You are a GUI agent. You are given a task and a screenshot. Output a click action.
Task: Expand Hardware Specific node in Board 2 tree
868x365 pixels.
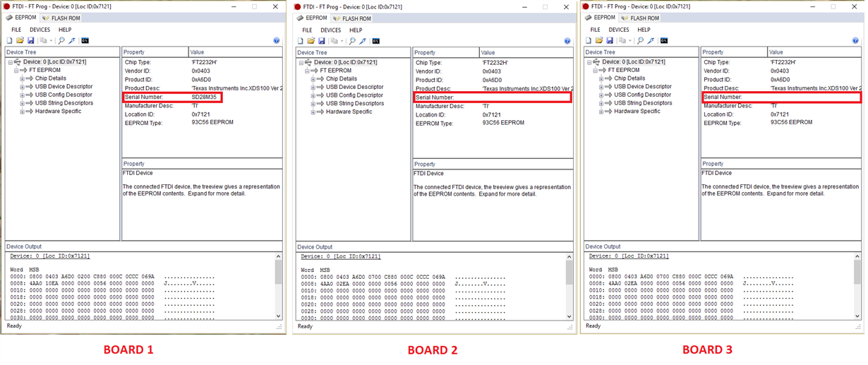point(313,112)
